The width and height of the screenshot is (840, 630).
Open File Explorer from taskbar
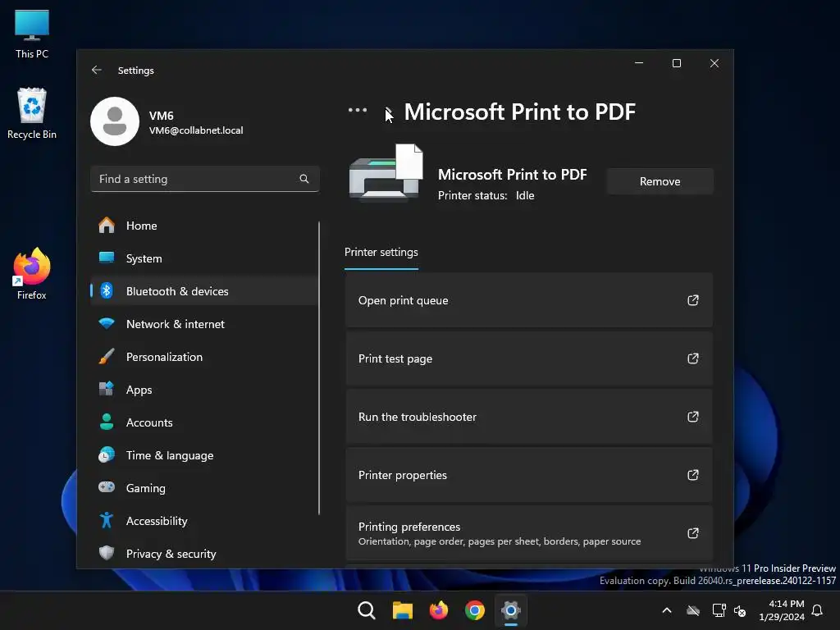click(x=402, y=610)
